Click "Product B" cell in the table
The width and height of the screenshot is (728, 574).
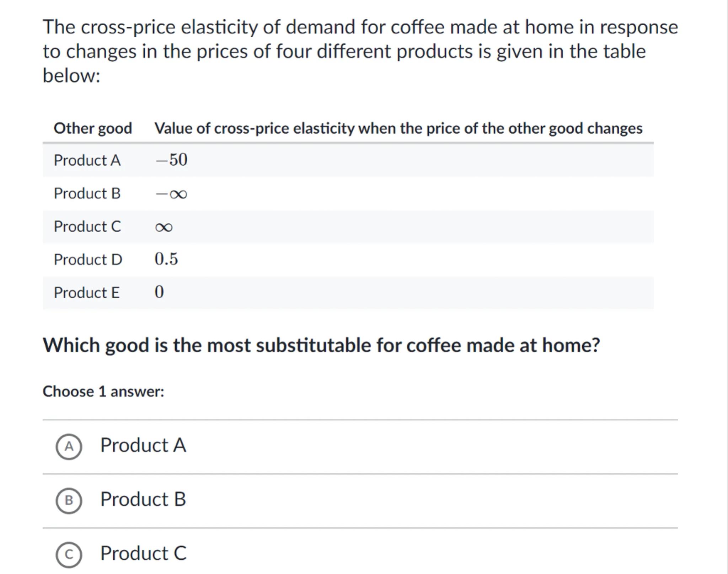[87, 193]
